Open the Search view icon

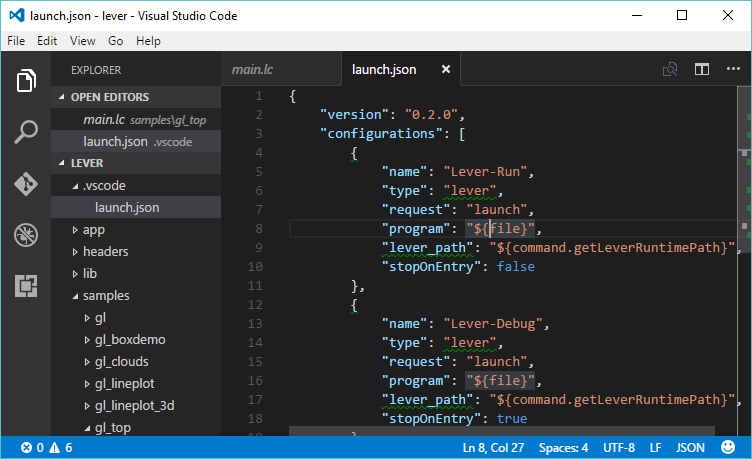pyautogui.click(x=26, y=132)
